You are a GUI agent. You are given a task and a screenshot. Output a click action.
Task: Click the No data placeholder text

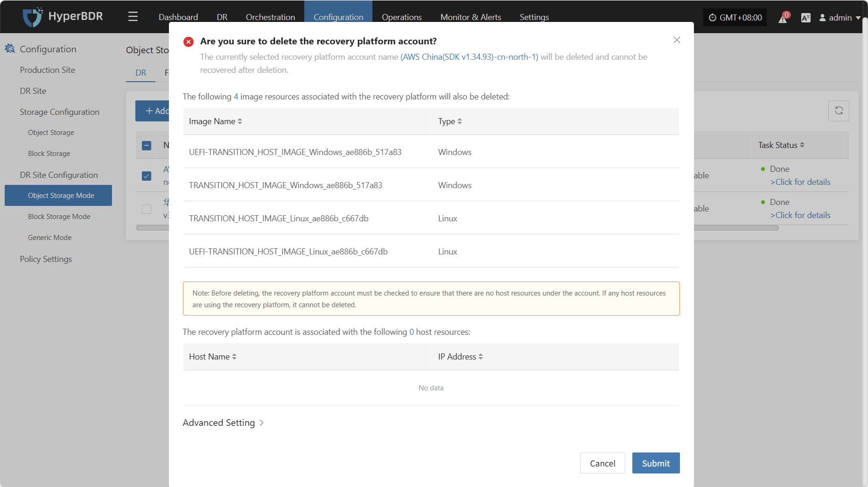pos(431,388)
